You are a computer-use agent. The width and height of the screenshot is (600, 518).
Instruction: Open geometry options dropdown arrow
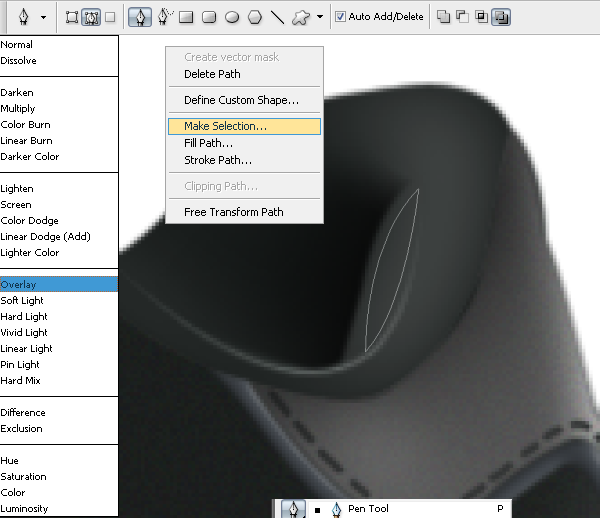(x=320, y=16)
